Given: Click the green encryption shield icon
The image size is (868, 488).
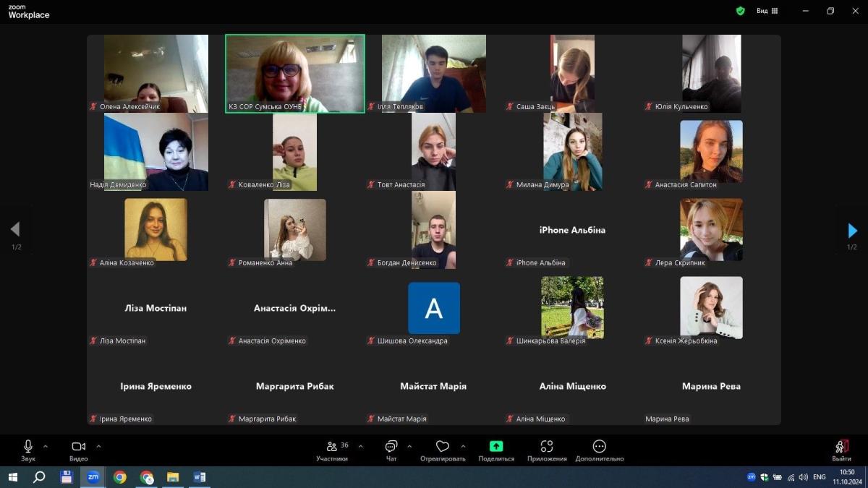Looking at the screenshot, I should [x=740, y=11].
